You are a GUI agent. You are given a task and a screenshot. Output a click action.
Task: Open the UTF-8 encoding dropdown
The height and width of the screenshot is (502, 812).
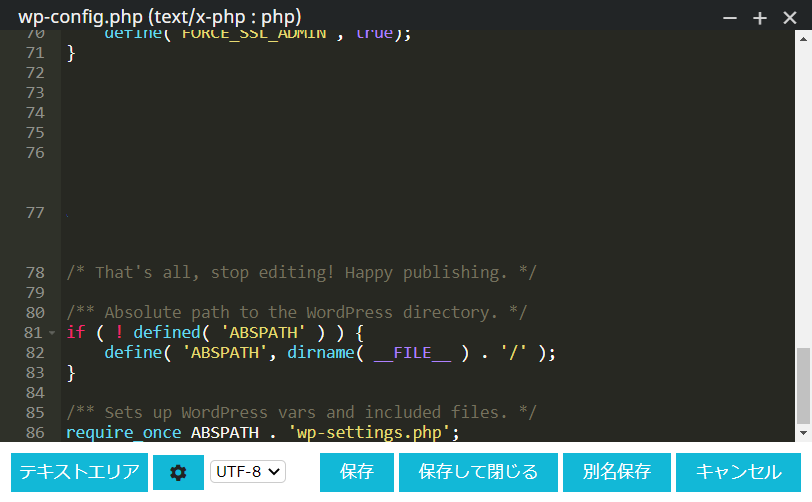(x=248, y=472)
